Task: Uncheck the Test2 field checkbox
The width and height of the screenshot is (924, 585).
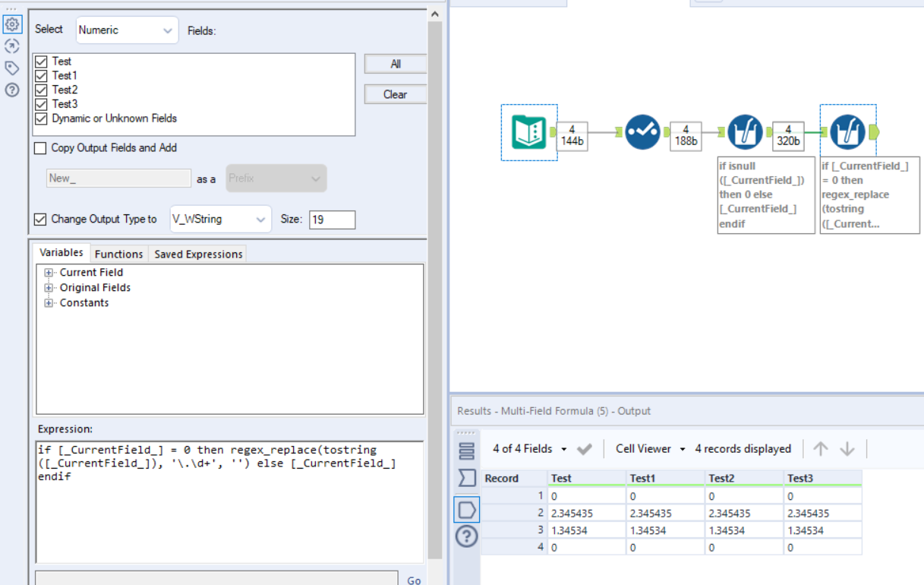Action: pos(44,89)
